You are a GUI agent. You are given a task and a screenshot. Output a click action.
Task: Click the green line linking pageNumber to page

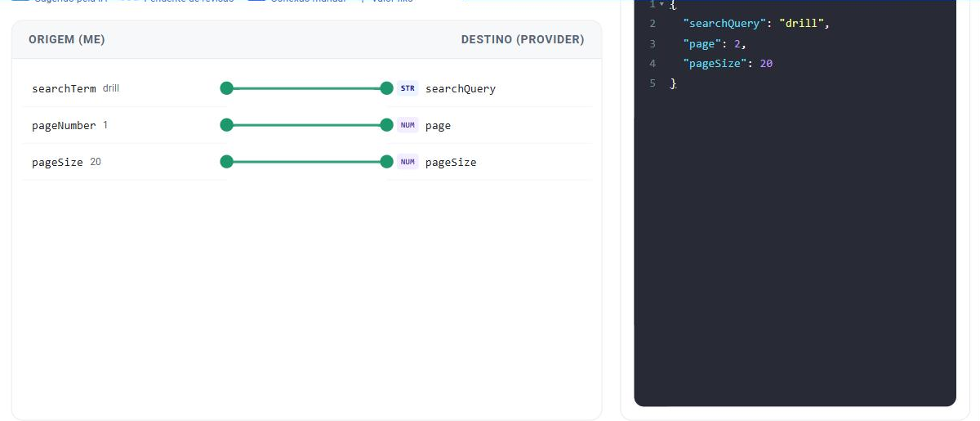(307, 125)
